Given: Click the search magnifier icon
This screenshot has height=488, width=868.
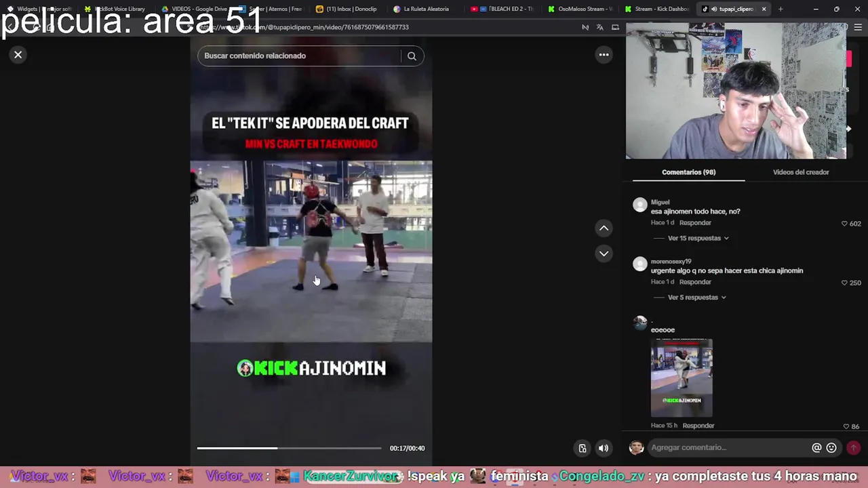Looking at the screenshot, I should [412, 56].
